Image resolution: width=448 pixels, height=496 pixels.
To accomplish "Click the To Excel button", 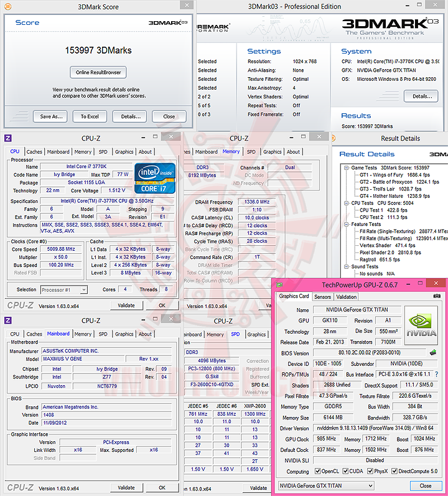I will pyautogui.click(x=90, y=116).
